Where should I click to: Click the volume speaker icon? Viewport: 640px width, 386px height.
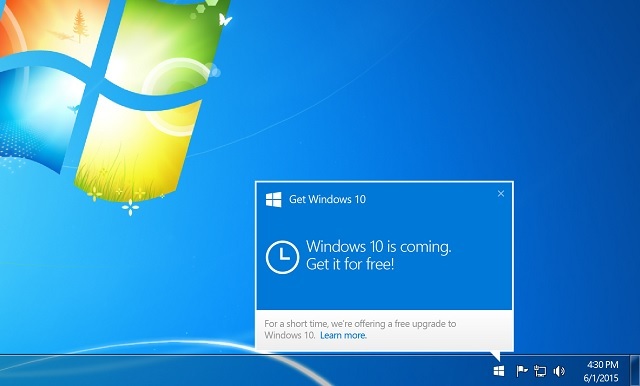coord(559,371)
